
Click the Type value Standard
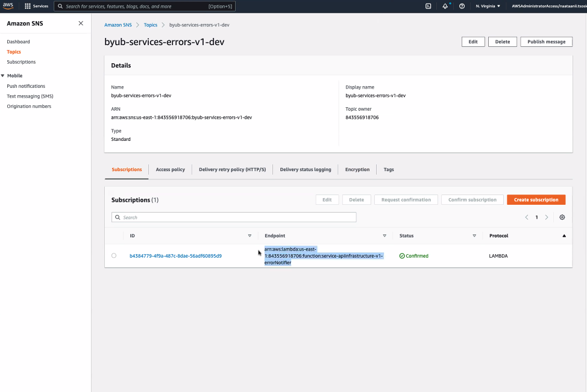pyautogui.click(x=121, y=139)
